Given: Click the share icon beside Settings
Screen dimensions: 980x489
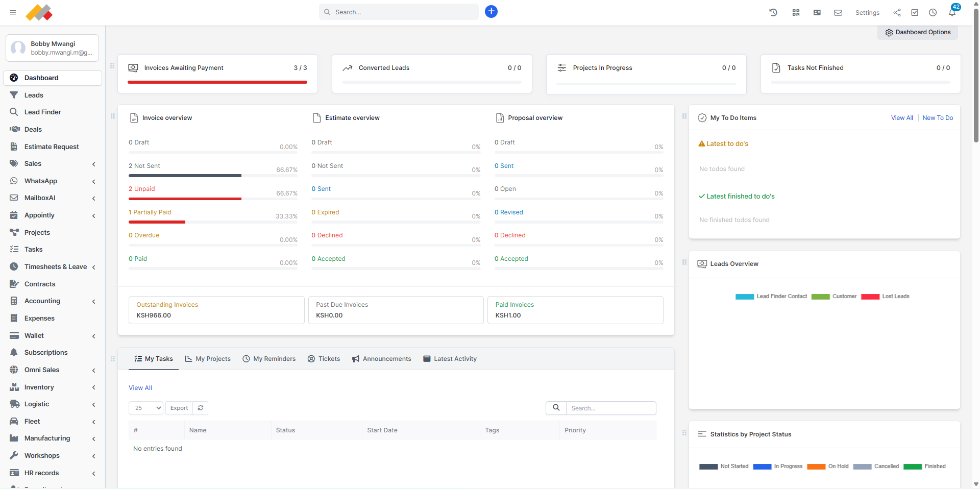Looking at the screenshot, I should tap(897, 12).
